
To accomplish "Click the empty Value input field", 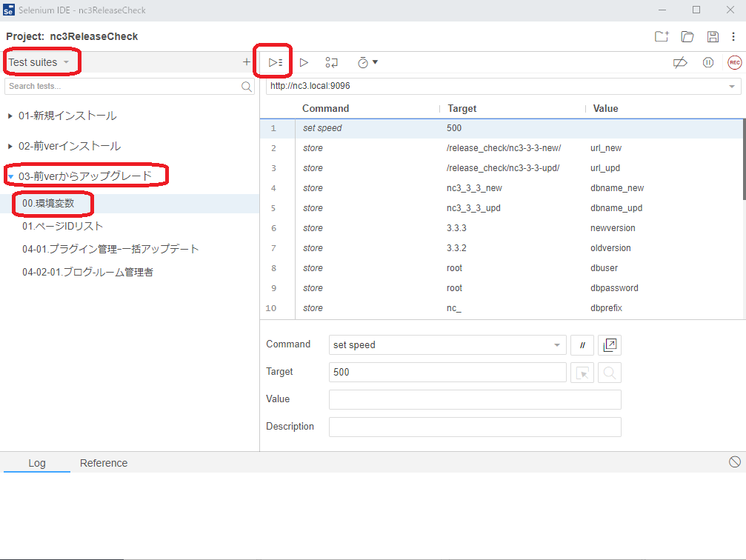I will click(475, 400).
